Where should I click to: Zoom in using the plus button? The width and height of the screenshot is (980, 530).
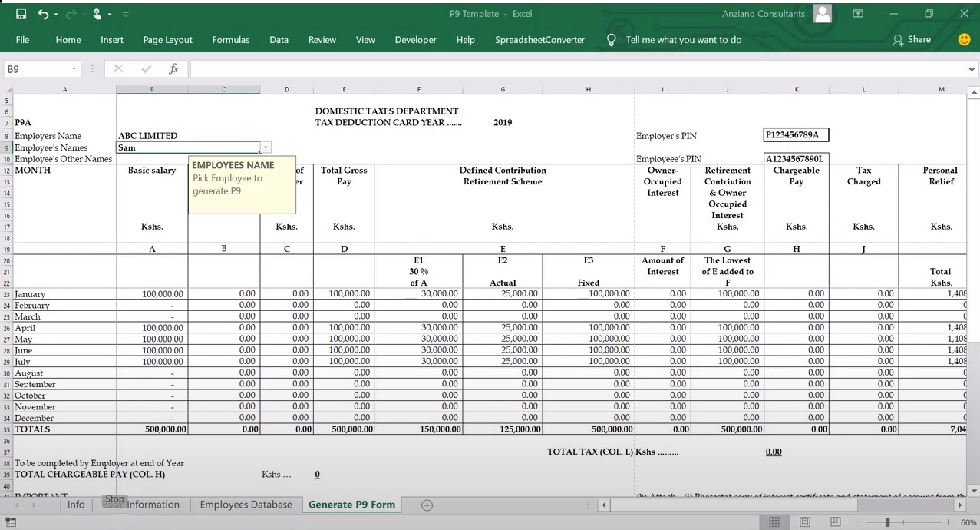click(x=949, y=522)
